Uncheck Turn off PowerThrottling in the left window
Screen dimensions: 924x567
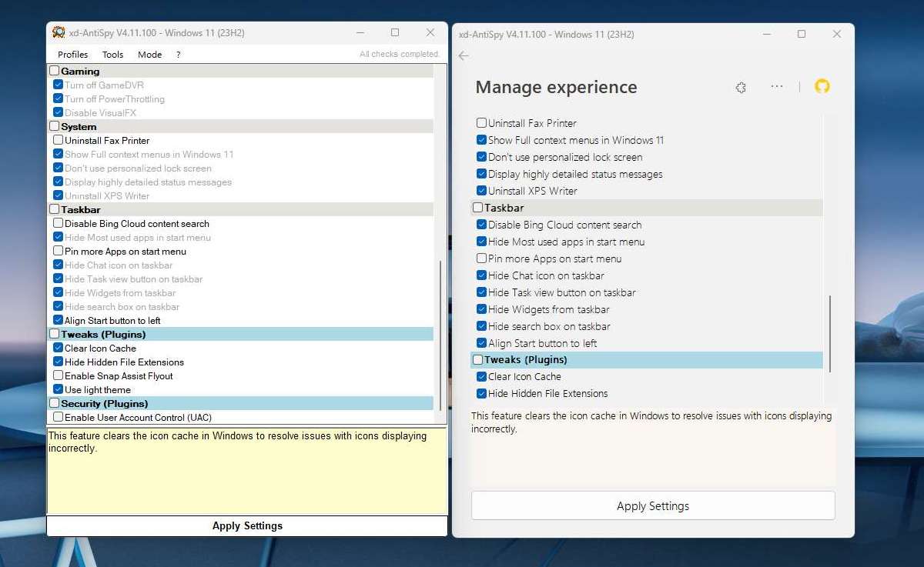tap(59, 98)
